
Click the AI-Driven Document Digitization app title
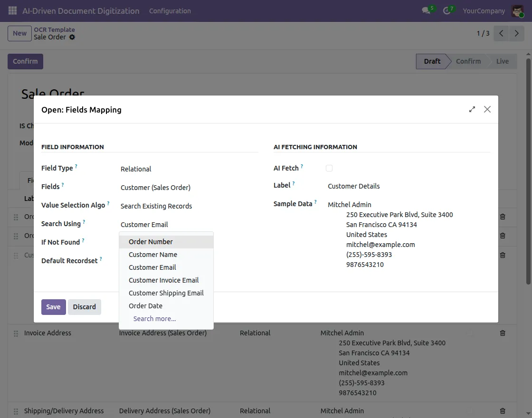click(81, 11)
